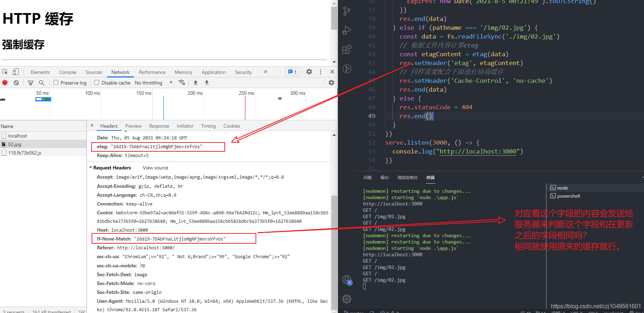Select the powershell terminal entry
The image size is (644, 313).
(x=595, y=196)
